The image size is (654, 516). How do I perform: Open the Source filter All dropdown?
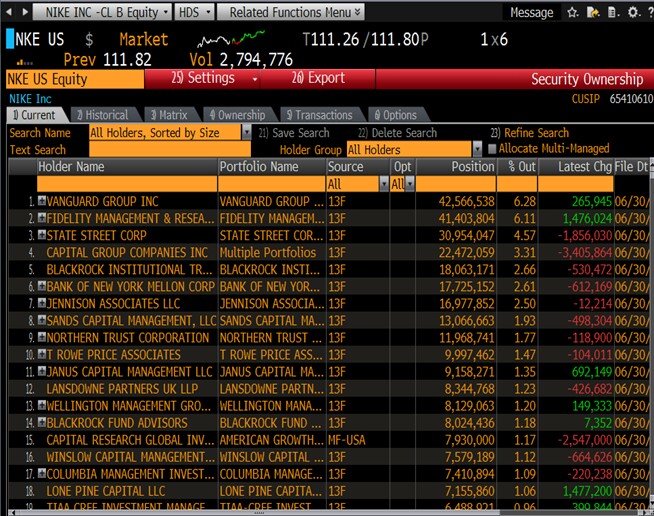point(384,184)
